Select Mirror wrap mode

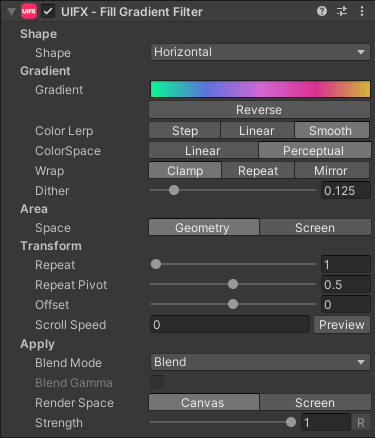(332, 170)
